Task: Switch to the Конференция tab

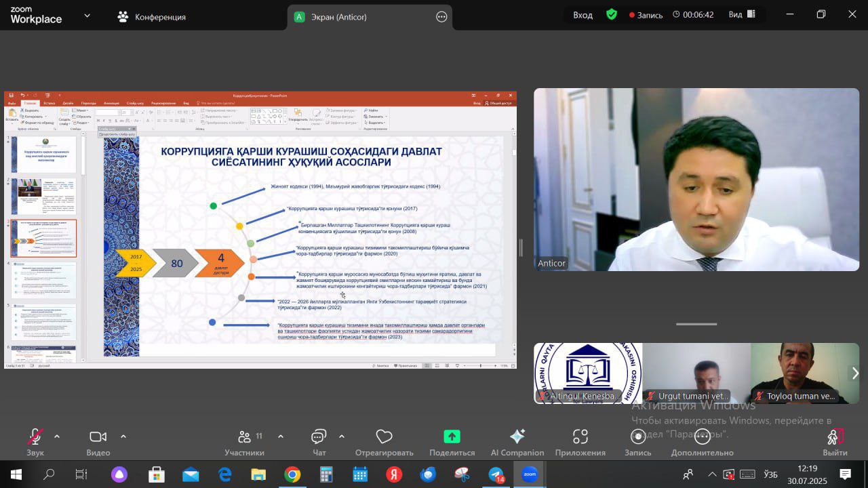Action: tap(151, 17)
